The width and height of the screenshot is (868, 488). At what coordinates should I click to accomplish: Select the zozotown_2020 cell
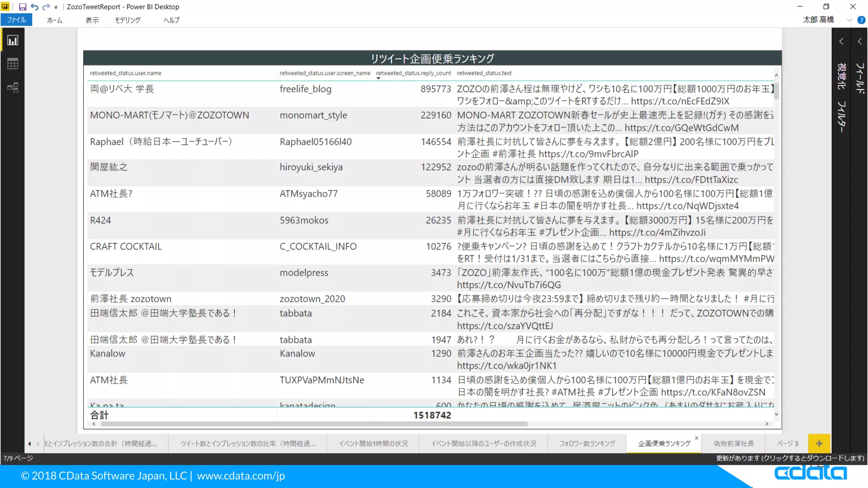point(312,299)
